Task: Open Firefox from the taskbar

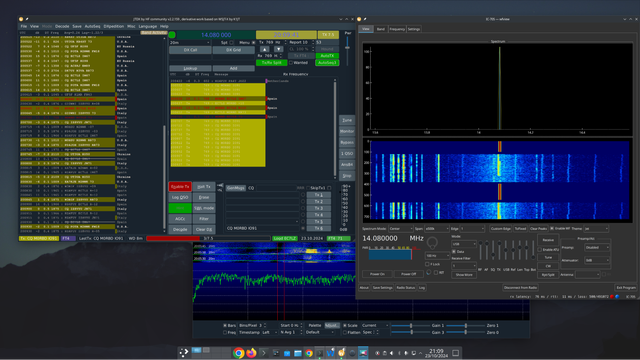Action: [x=251, y=353]
